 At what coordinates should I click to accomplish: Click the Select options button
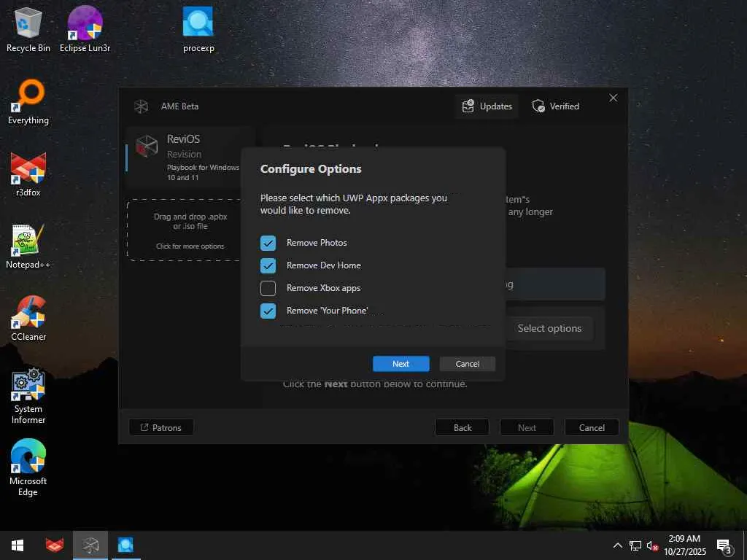pos(549,329)
